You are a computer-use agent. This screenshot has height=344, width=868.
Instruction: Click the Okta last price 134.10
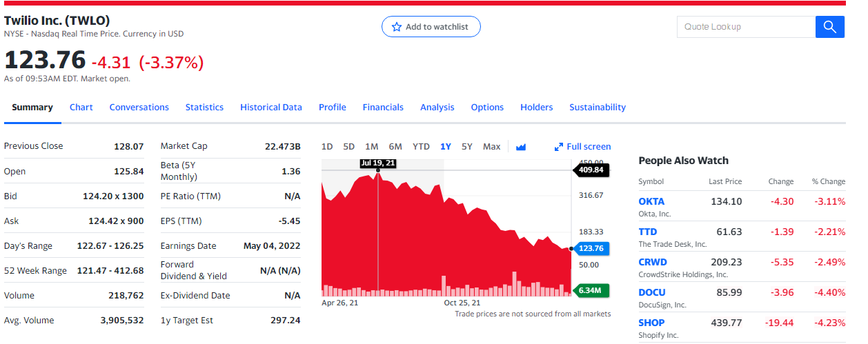[x=727, y=201]
